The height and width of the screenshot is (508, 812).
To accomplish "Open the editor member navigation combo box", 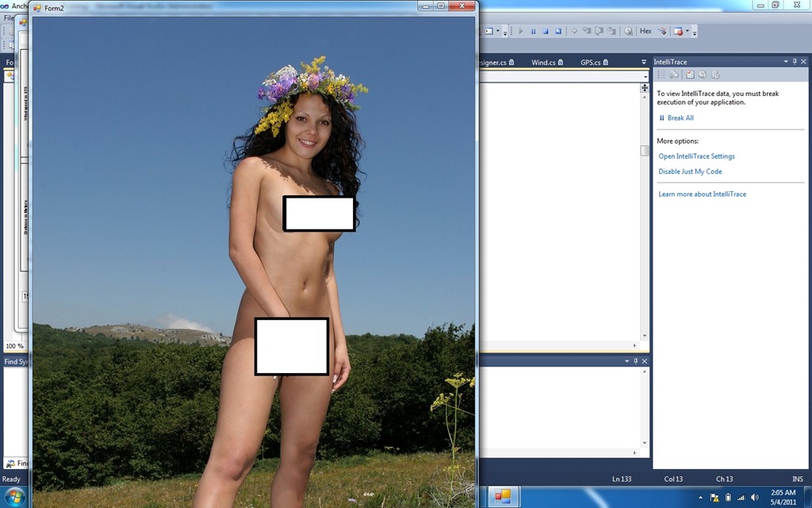I will pos(564,76).
